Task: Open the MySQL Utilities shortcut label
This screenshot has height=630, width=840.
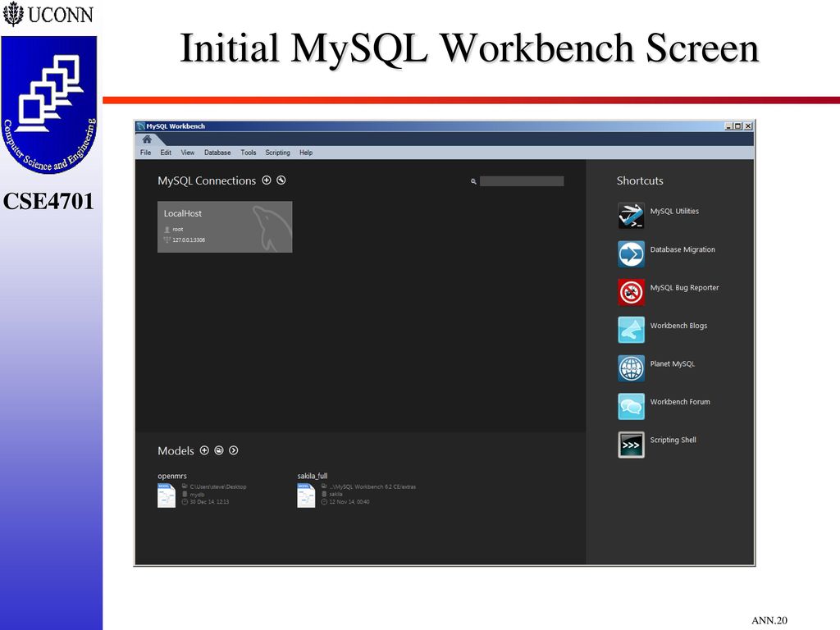Action: 674,211
